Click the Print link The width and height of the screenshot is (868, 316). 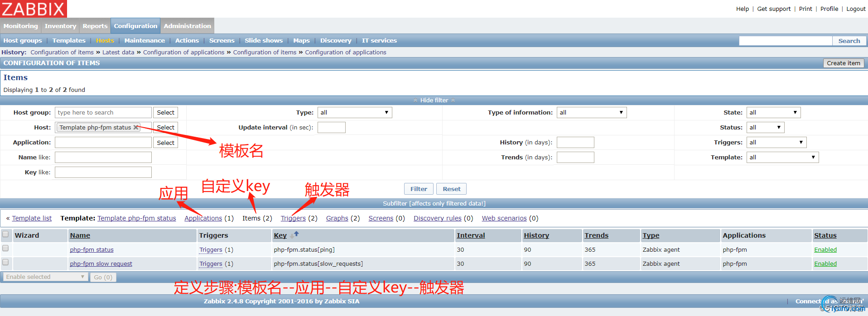pyautogui.click(x=805, y=9)
